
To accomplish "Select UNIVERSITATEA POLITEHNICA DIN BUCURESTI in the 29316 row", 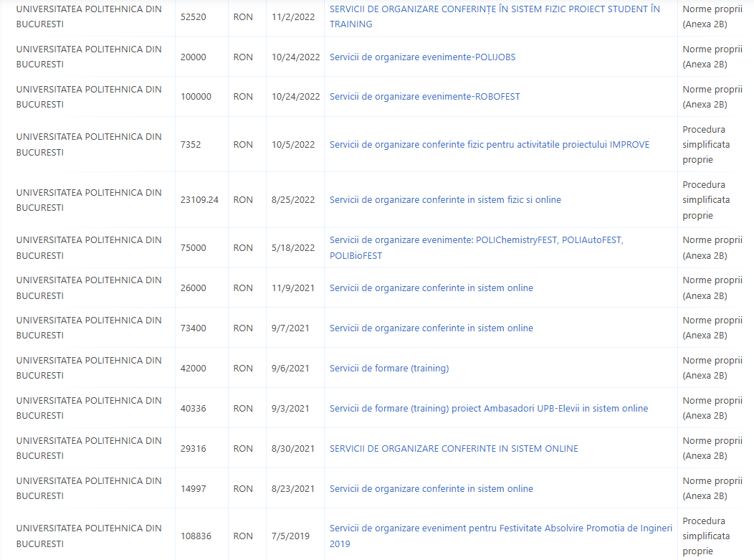I will click(89, 448).
